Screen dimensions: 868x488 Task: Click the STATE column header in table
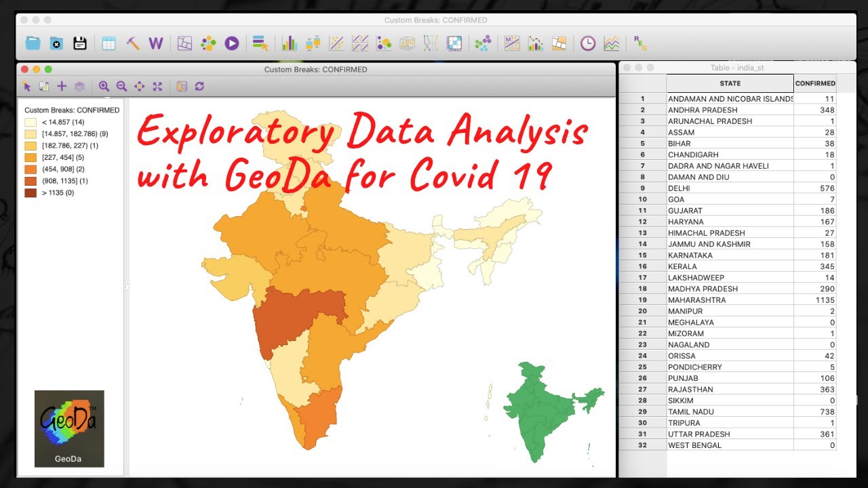pos(730,83)
